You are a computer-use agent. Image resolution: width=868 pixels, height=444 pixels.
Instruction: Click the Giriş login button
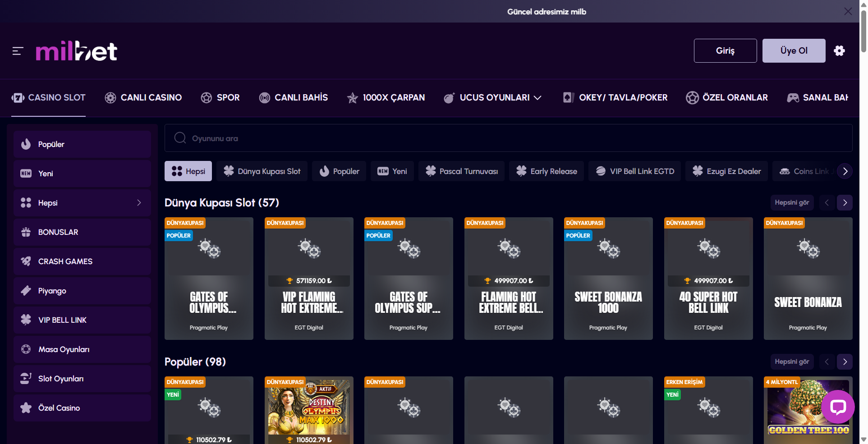point(725,50)
